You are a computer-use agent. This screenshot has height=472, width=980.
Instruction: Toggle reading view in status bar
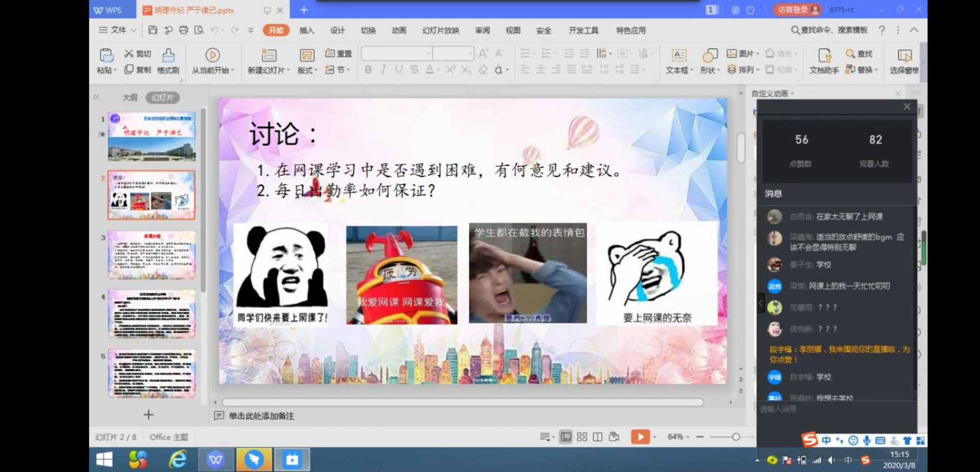click(x=598, y=437)
